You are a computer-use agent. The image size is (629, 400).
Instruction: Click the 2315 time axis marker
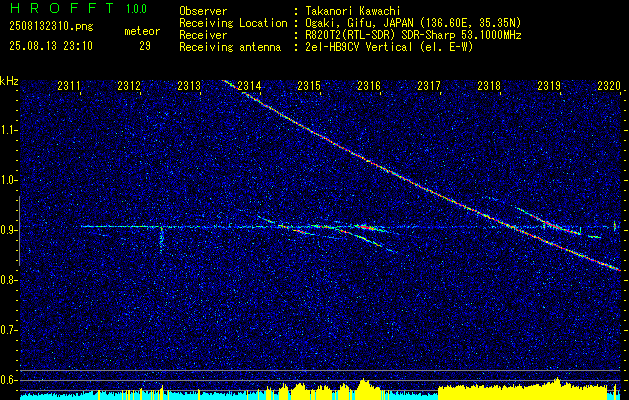coord(309,86)
